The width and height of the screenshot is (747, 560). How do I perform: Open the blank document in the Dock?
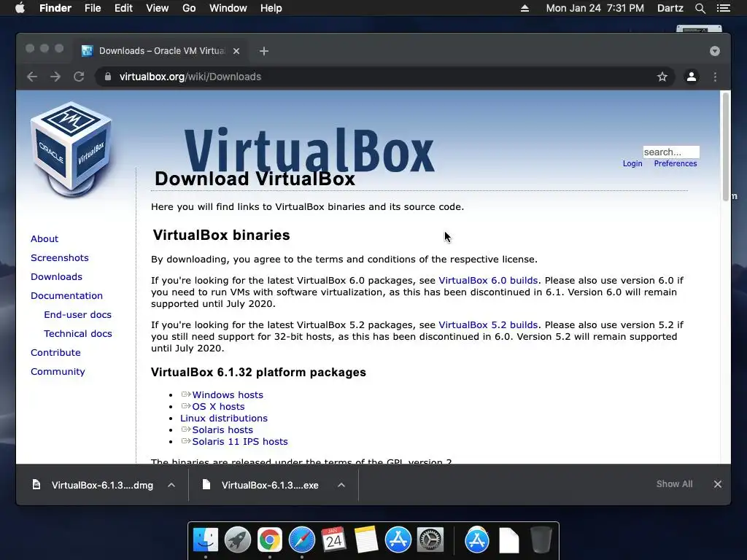pyautogui.click(x=508, y=540)
